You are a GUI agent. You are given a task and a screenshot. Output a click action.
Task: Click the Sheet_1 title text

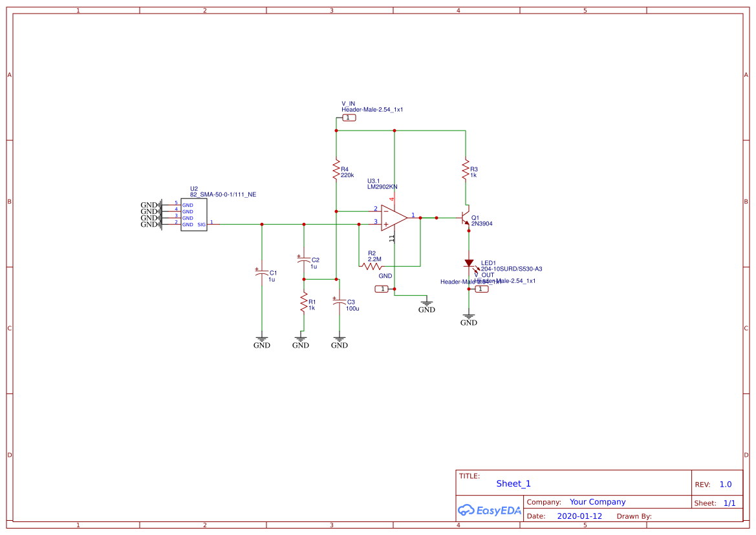coord(512,483)
